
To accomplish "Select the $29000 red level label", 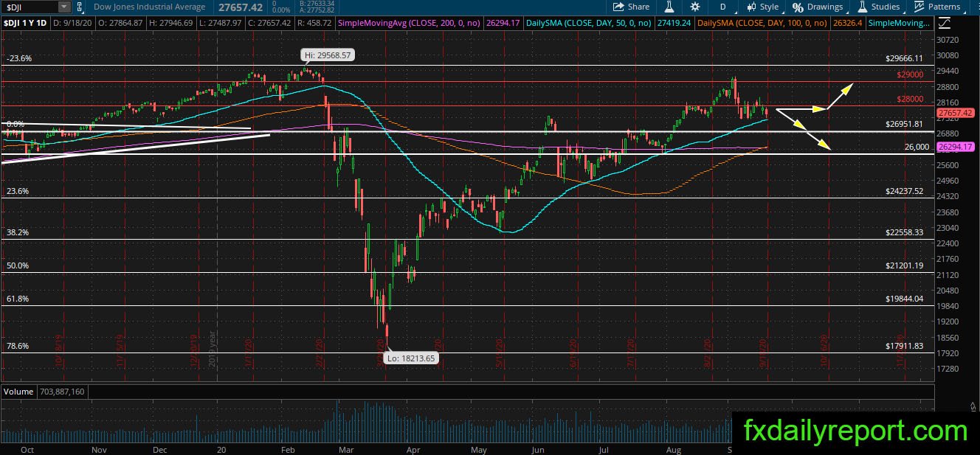I will (910, 75).
